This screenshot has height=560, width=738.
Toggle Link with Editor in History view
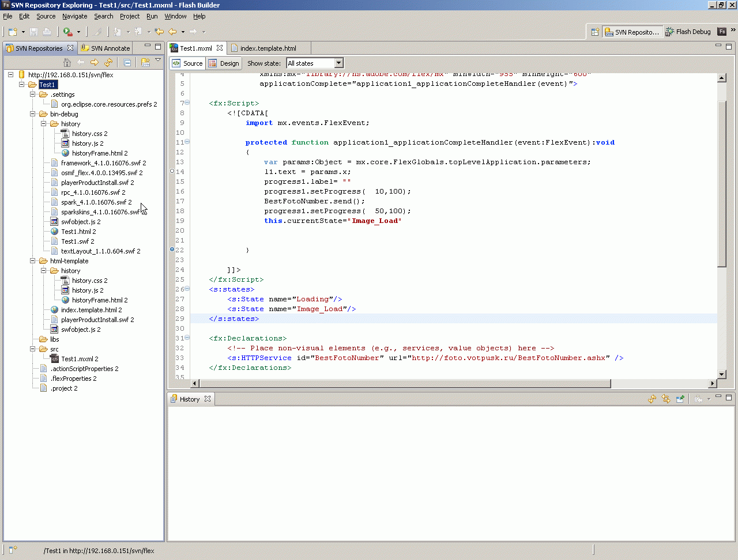666,399
